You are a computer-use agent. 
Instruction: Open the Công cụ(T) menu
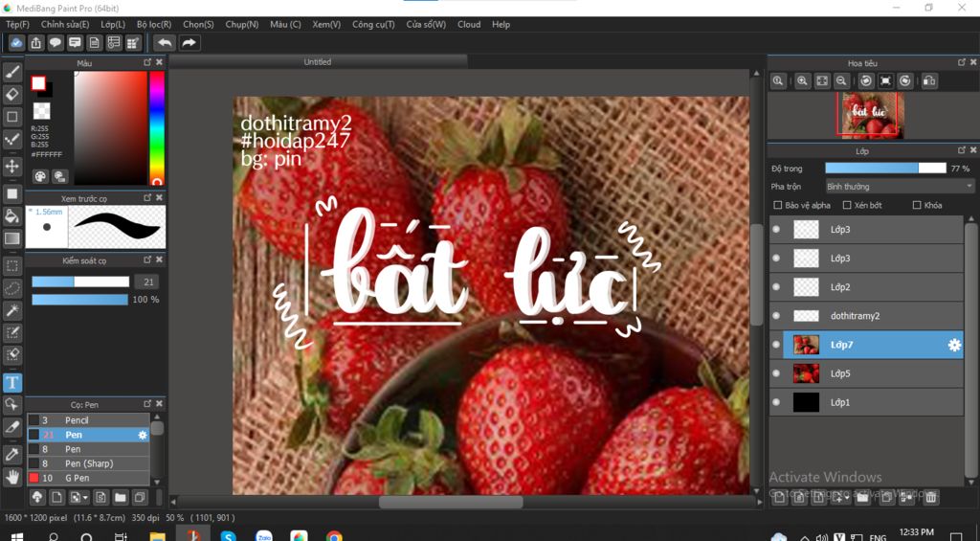pos(373,24)
